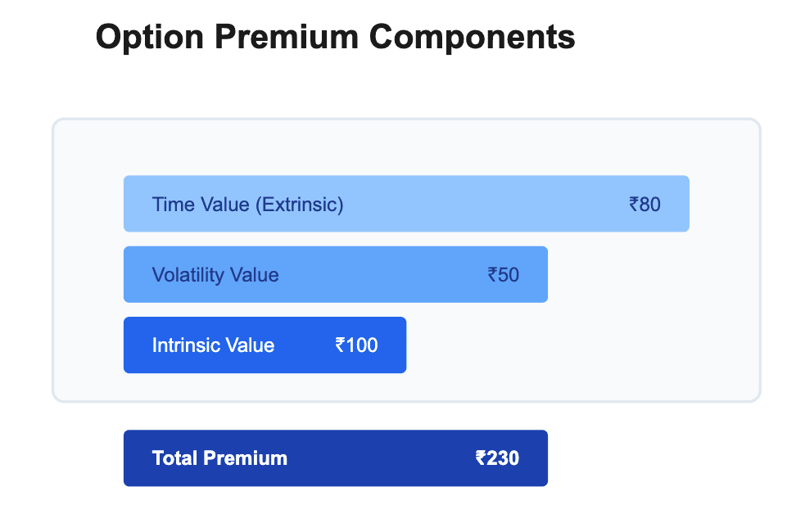Image resolution: width=796 pixels, height=532 pixels.
Task: Click the word Extrinsic in parentheses
Action: [299, 205]
